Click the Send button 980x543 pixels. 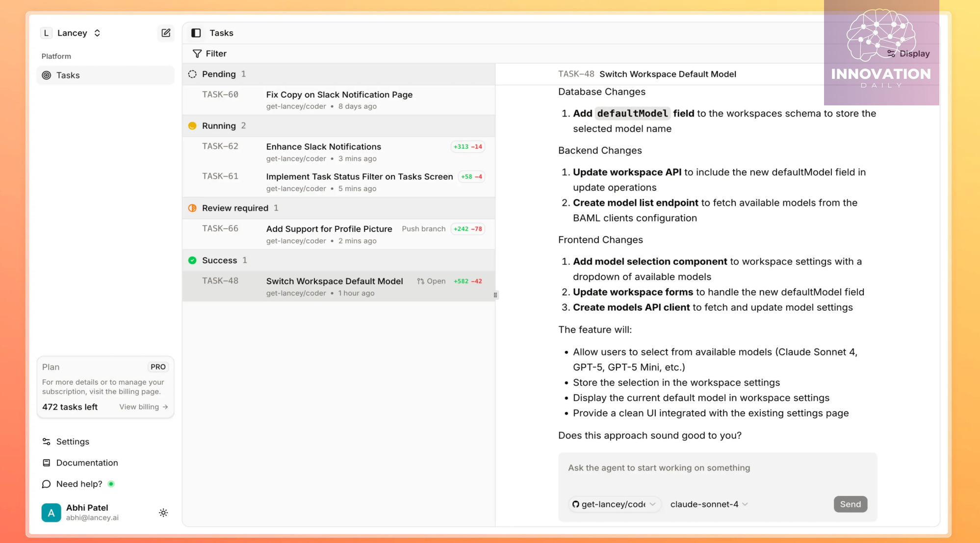click(850, 504)
